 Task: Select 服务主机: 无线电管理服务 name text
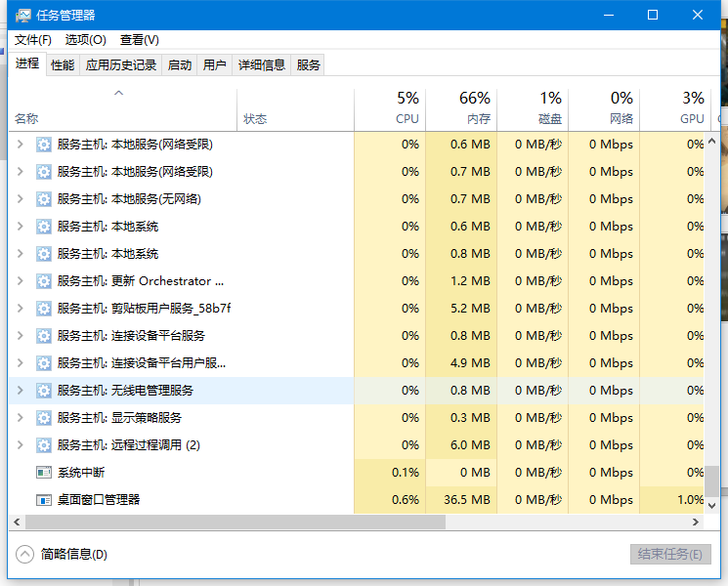125,391
